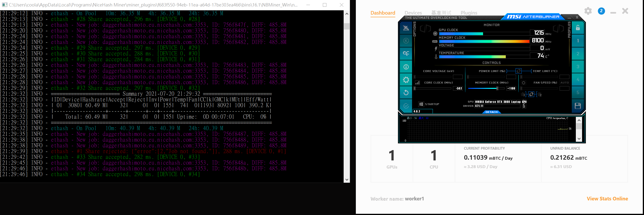
Task: Click the #34 Share accepted log line
Action: [100, 174]
